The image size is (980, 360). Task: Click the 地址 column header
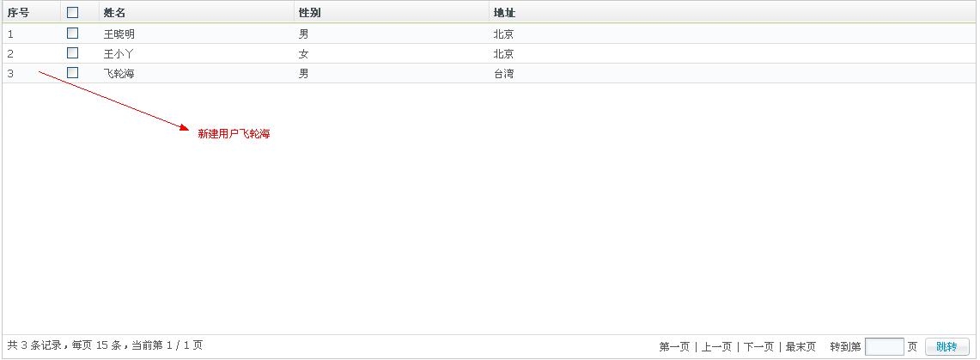504,13
